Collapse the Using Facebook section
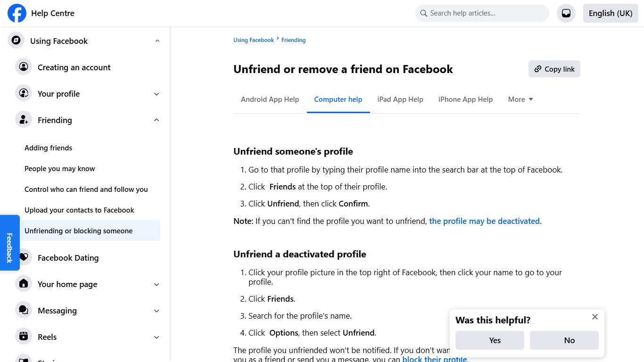Viewport: 644px width, 362px height. coord(157,41)
